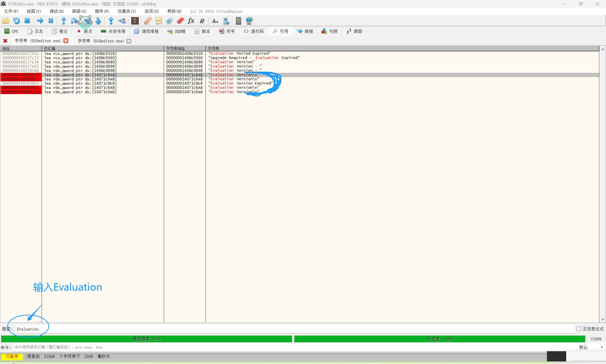The height and width of the screenshot is (364, 606).
Task: Open the calculator tool icon
Action: [238, 21]
